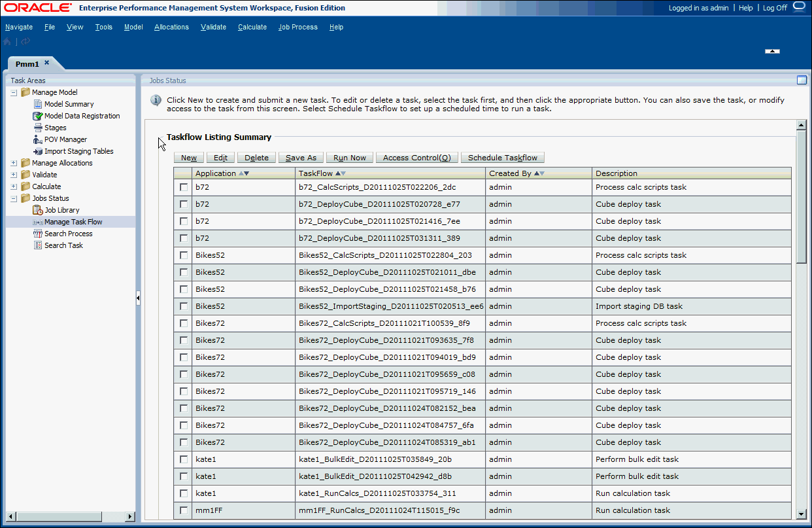Collapse the Manage Model tree node
This screenshot has height=528, width=812.
(x=14, y=92)
